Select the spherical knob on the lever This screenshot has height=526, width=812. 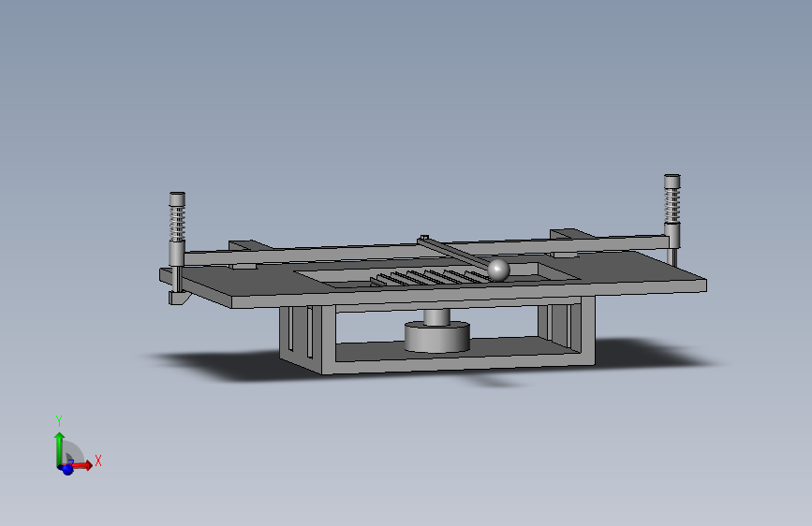[x=498, y=270]
